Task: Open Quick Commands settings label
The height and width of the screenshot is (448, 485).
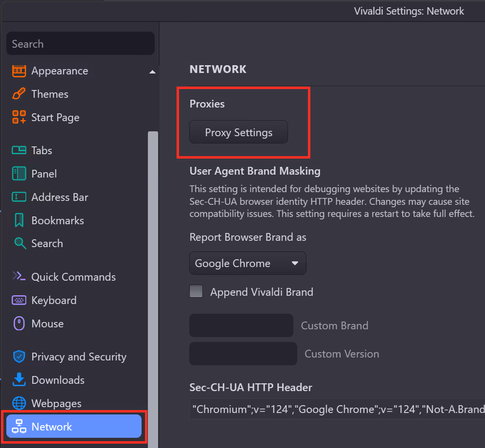Action: click(x=73, y=277)
